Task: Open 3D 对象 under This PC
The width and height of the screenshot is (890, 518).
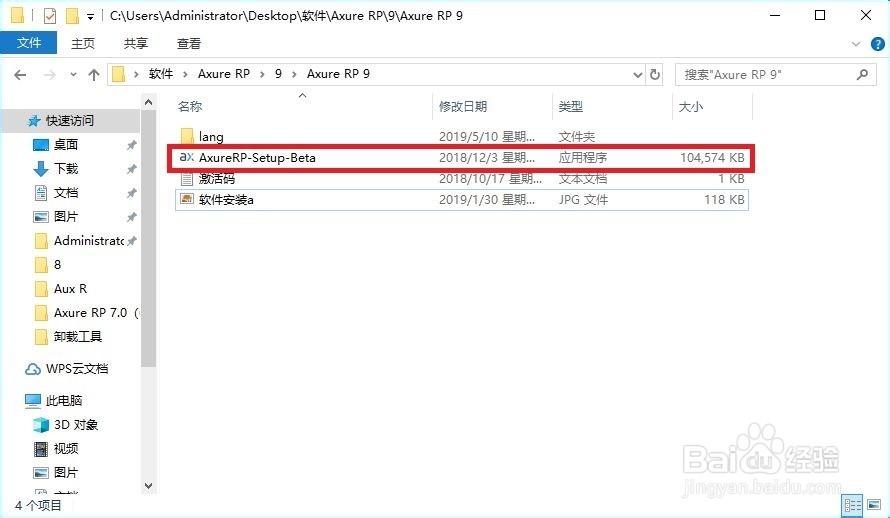Action: (x=75, y=425)
